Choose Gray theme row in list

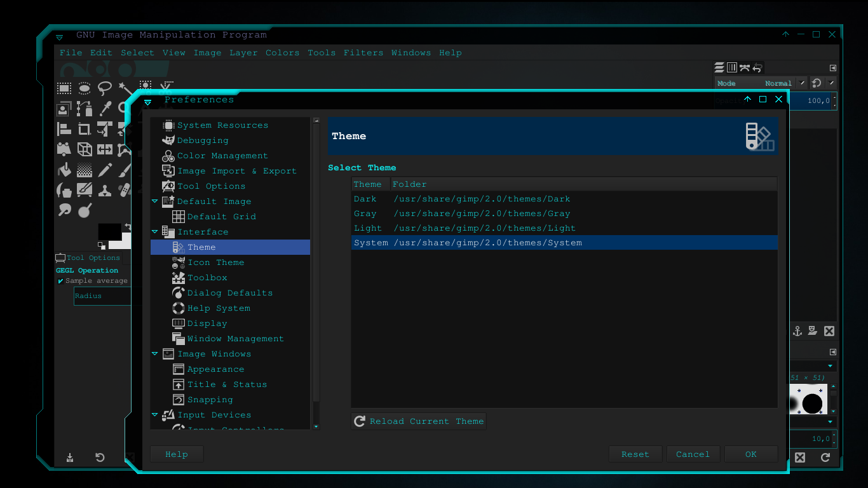pos(564,213)
